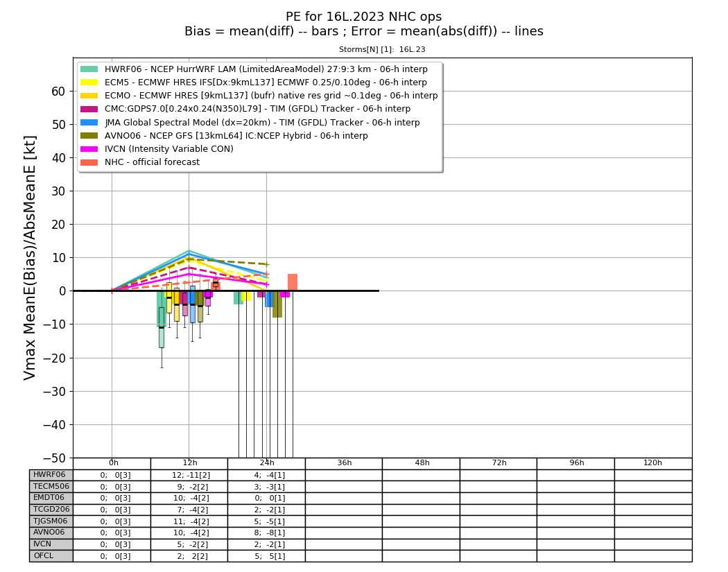Click the ECMO orange-yellow legend swatch
Screen dimensions: 728x572
point(89,96)
